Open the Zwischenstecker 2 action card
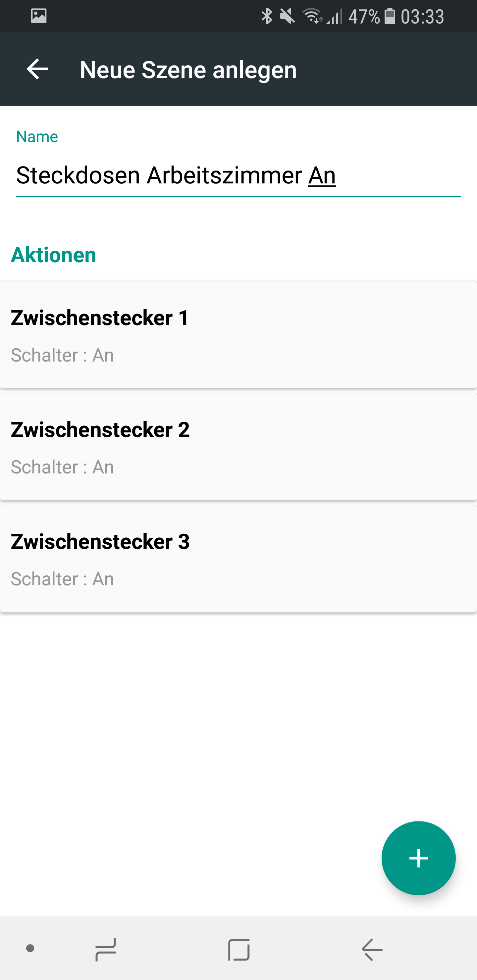The image size is (477, 980). tap(238, 447)
